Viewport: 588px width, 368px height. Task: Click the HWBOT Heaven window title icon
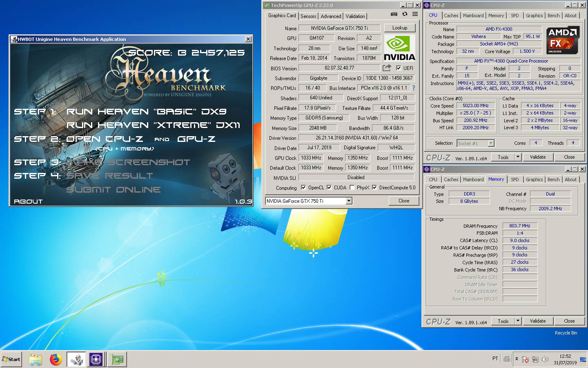[x=13, y=39]
